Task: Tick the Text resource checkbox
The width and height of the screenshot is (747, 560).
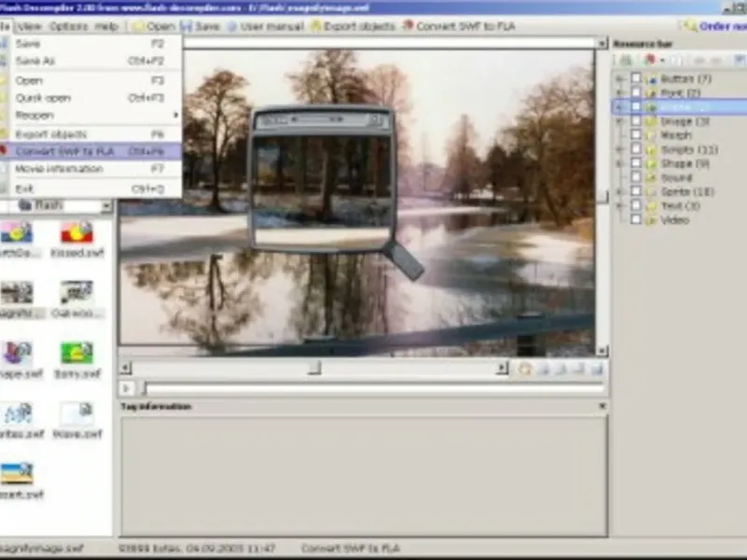Action: pyautogui.click(x=636, y=205)
